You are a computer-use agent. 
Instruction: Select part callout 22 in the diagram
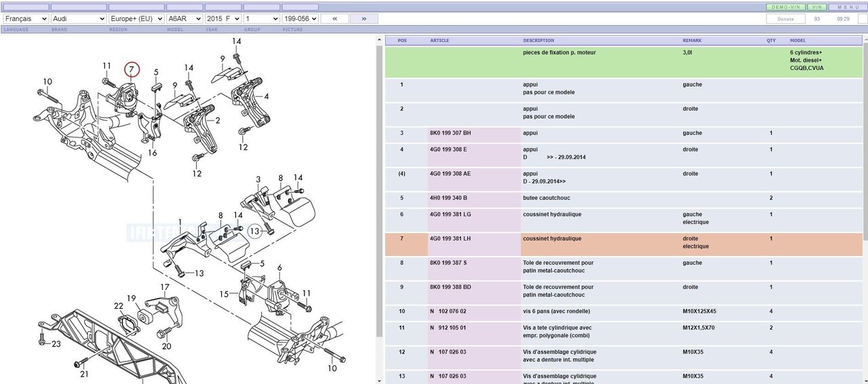pos(119,306)
